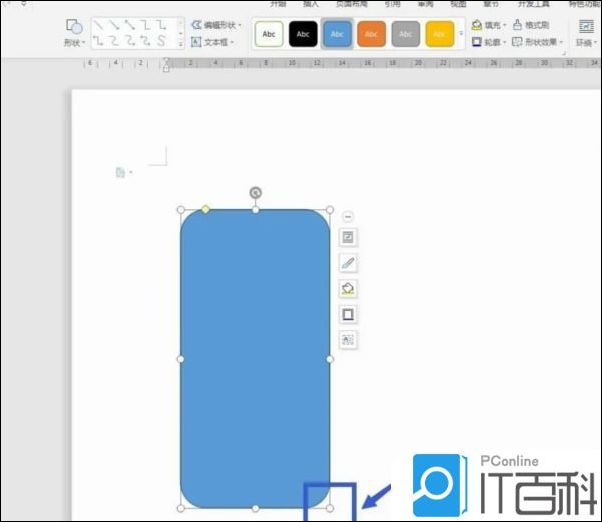Screen dimensions: 602x522
Task: Click the bottom-left corner resize handle
Action: [180, 509]
